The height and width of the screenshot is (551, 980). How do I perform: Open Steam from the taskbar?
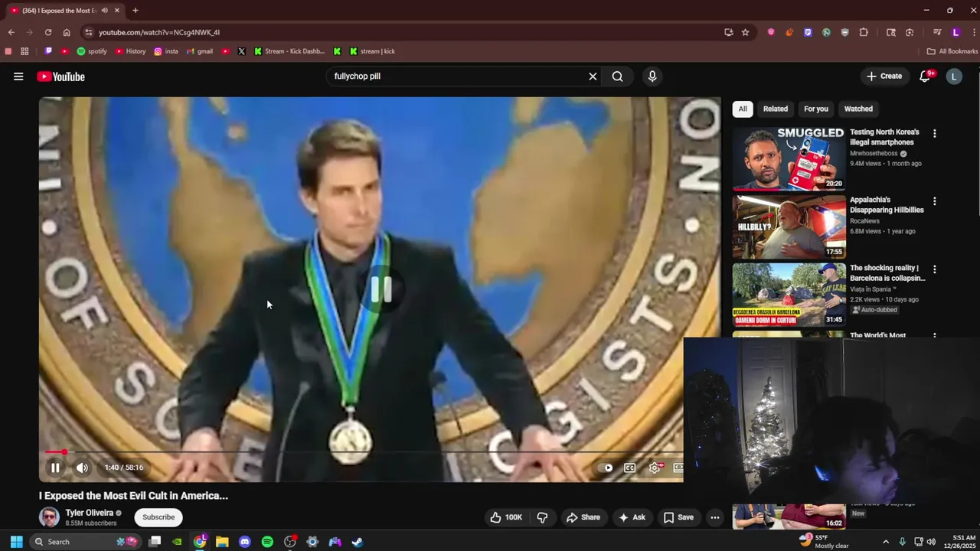pyautogui.click(x=357, y=542)
